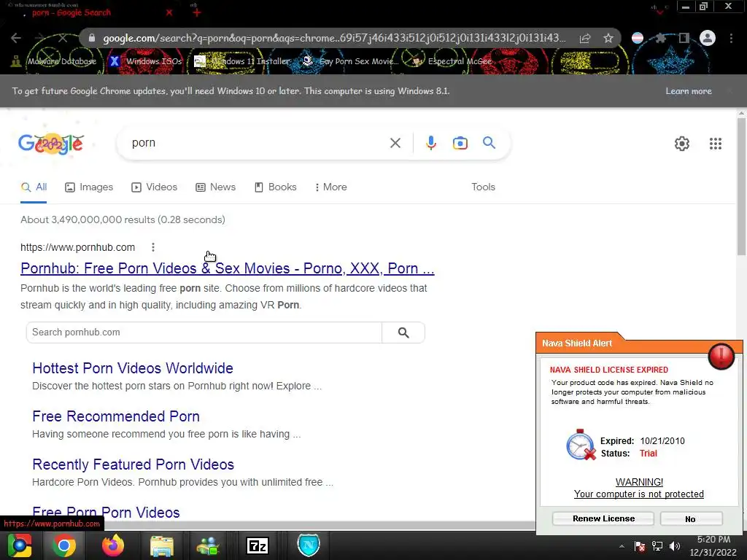This screenshot has height=560, width=747.
Task: Open the Tools filter options
Action: pos(483,187)
